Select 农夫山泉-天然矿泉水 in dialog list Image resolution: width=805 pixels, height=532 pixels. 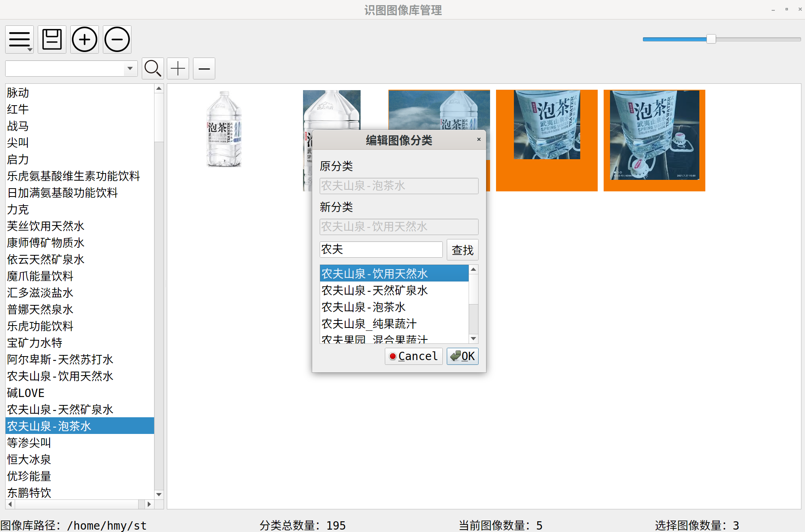pyautogui.click(x=394, y=290)
